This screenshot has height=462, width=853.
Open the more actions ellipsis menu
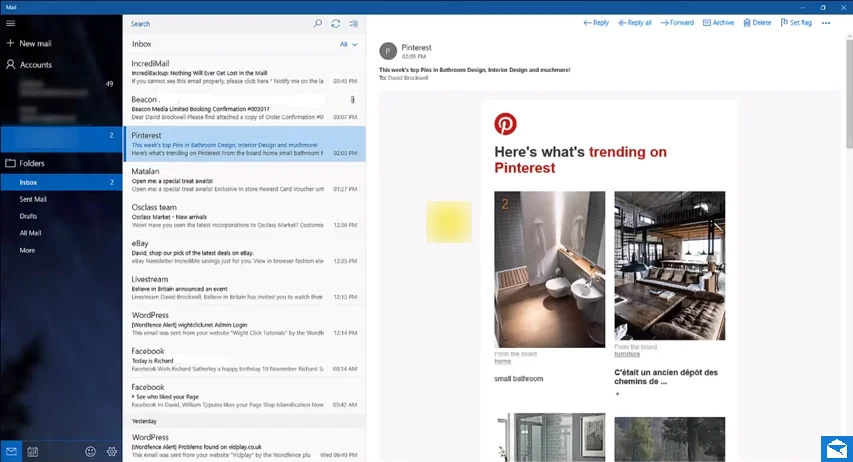[x=826, y=22]
